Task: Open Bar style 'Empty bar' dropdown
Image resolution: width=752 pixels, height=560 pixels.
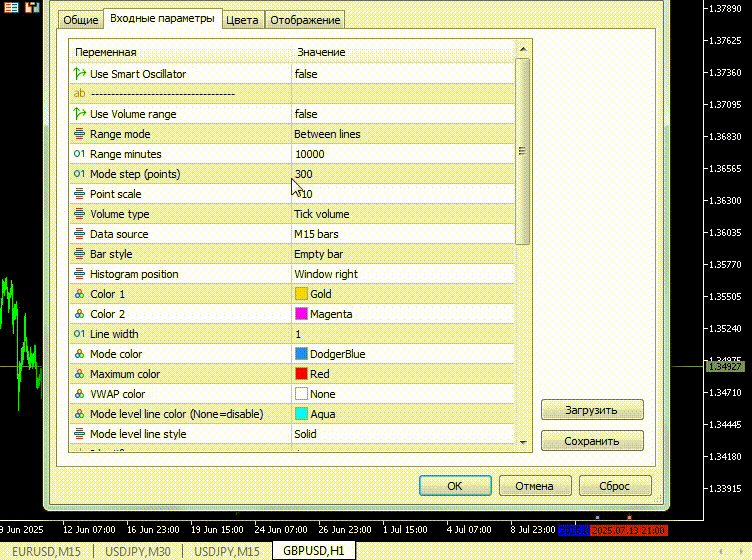Action: point(402,254)
